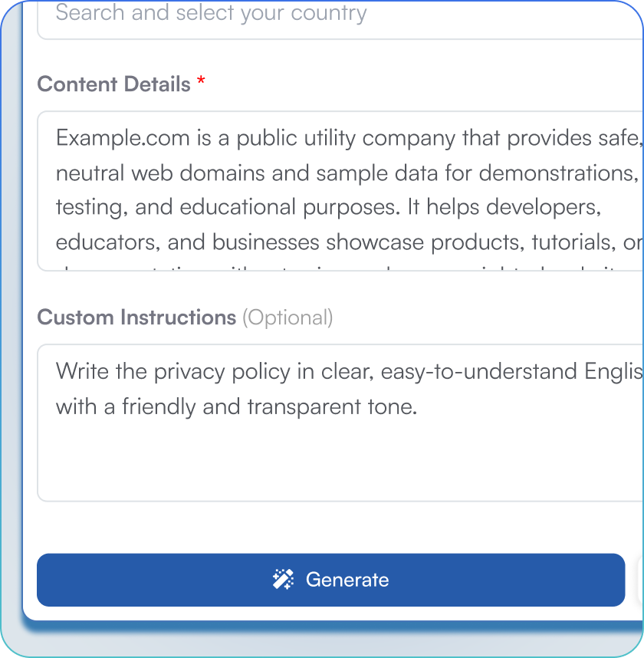Click the word educators in Content Details
Screen dimensions: 644x658
[x=103, y=242]
